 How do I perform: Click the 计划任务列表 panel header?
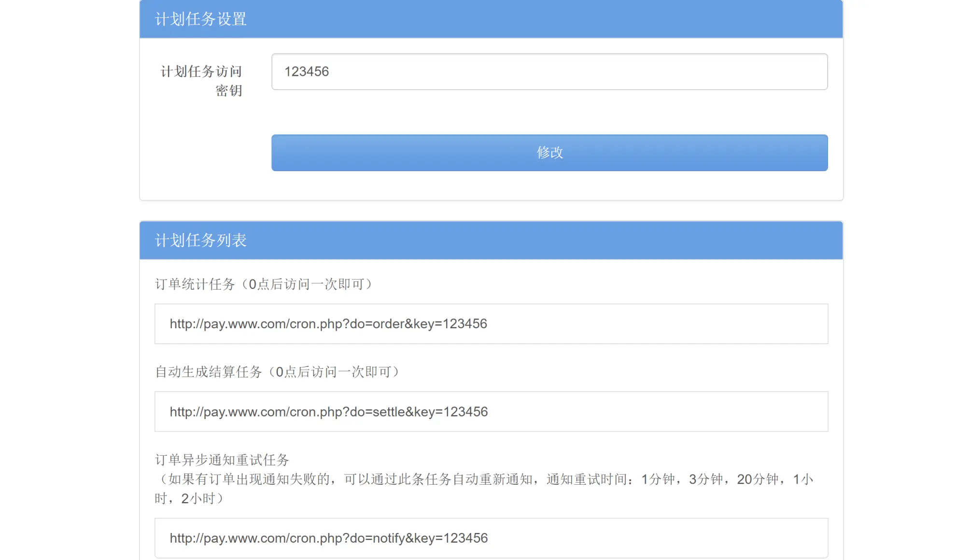click(x=200, y=240)
